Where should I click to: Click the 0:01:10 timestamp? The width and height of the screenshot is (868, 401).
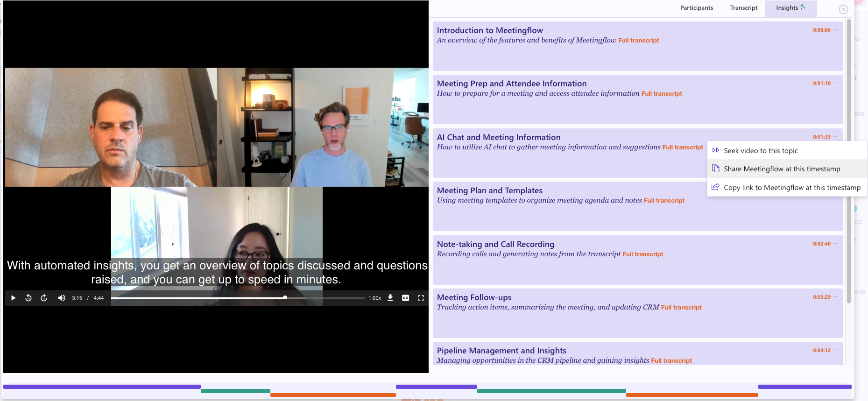[x=822, y=83]
